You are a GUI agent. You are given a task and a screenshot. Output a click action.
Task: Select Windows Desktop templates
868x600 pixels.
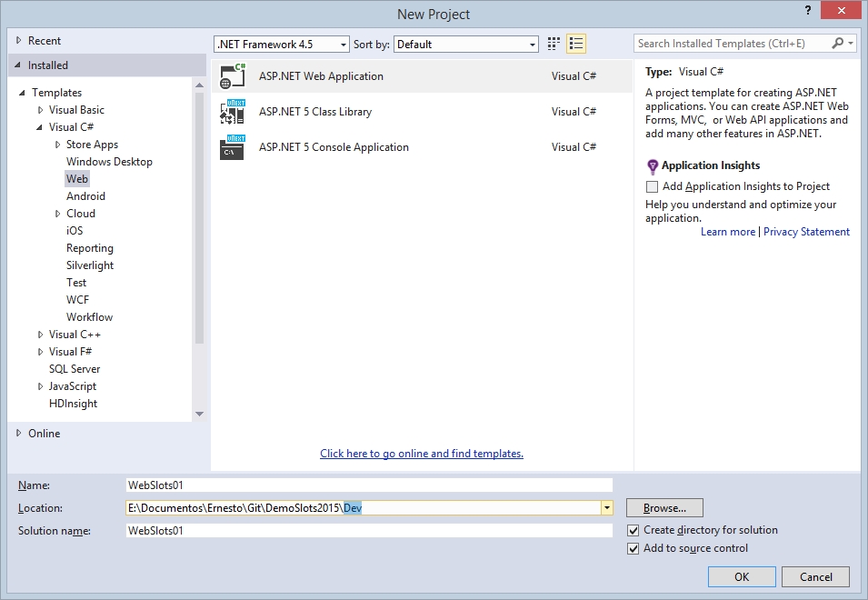109,162
